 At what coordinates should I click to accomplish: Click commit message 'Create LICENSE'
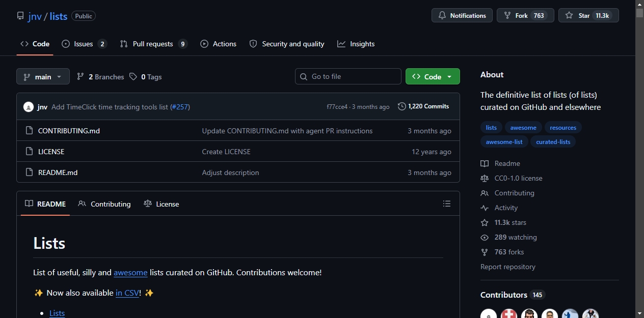point(226,152)
